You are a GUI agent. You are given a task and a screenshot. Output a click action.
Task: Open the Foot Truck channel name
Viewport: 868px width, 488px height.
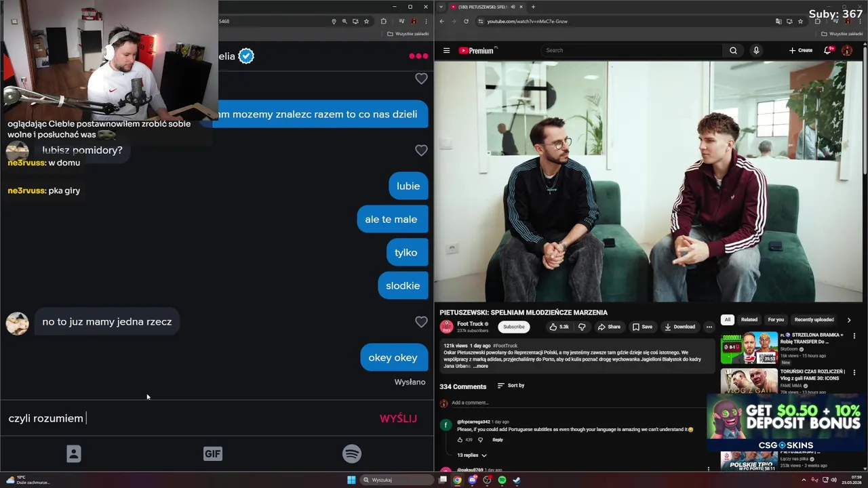(x=470, y=324)
